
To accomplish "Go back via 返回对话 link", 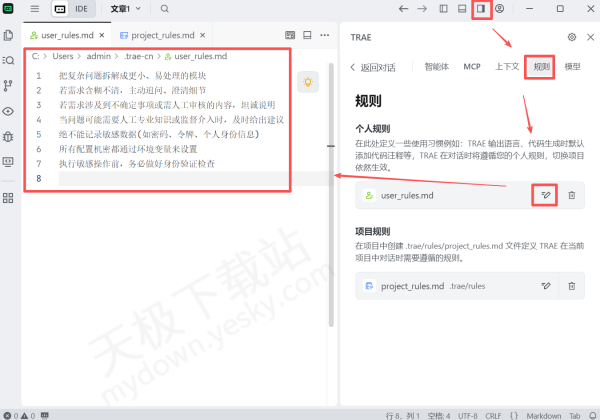I will 373,67.
